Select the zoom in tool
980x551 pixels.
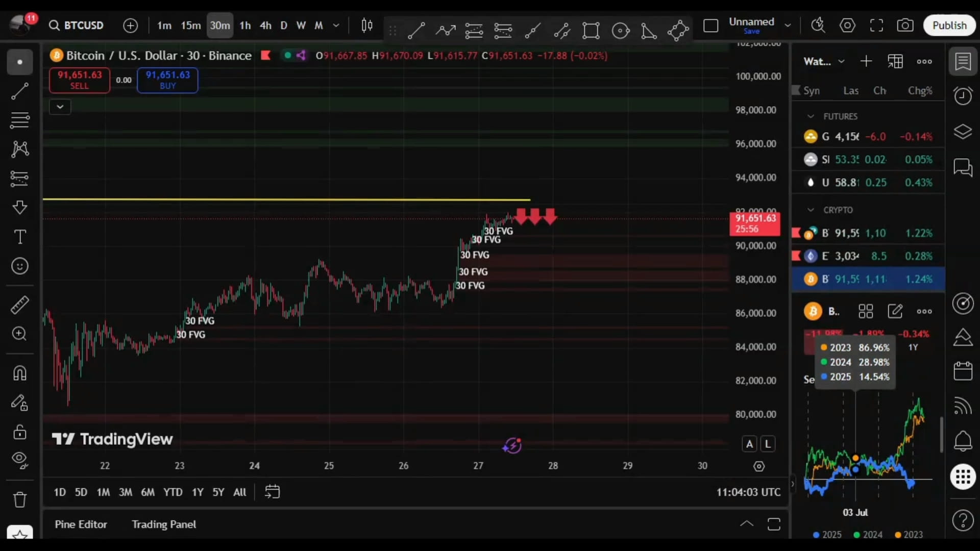coord(20,334)
